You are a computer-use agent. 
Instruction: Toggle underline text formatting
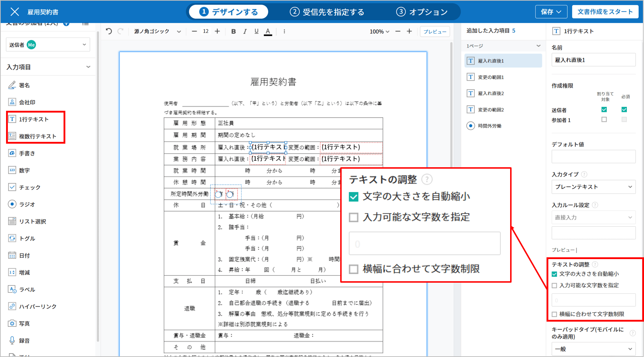(x=256, y=31)
